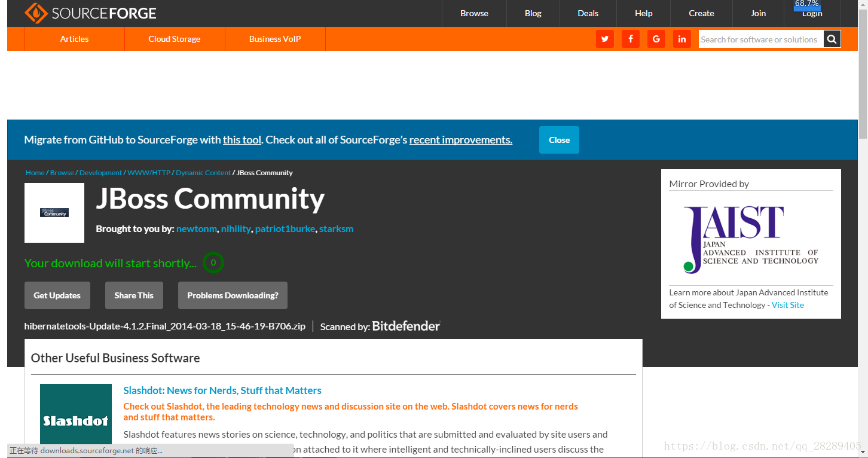The image size is (868, 458).
Task: Click Login in the top navigation
Action: [x=812, y=14]
